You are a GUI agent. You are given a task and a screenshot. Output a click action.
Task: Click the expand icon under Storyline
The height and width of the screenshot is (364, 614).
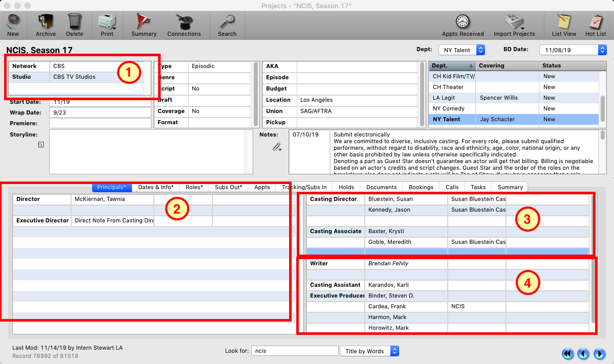click(41, 145)
